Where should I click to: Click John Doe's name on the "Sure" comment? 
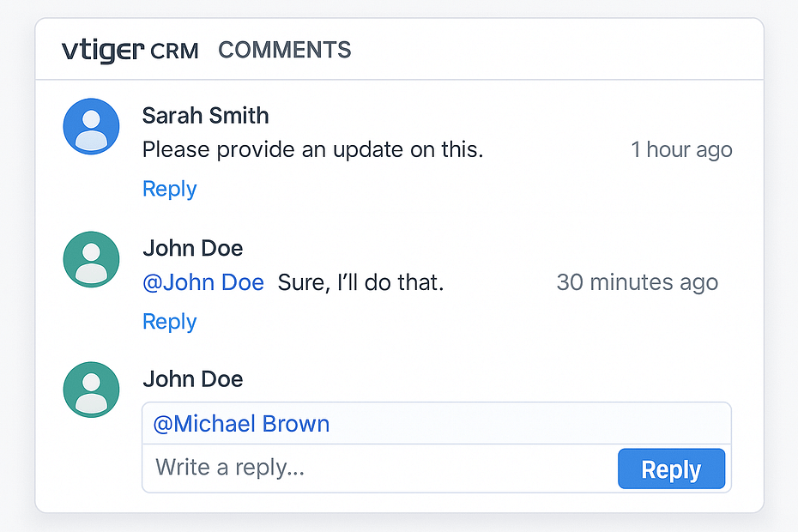[192, 249]
